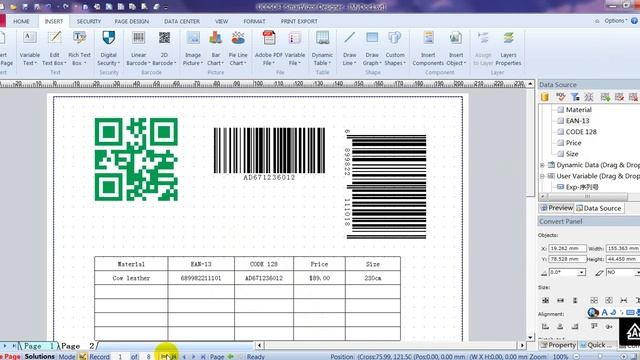The image size is (640, 360).
Task: Click Insert Object
Action: (456, 48)
